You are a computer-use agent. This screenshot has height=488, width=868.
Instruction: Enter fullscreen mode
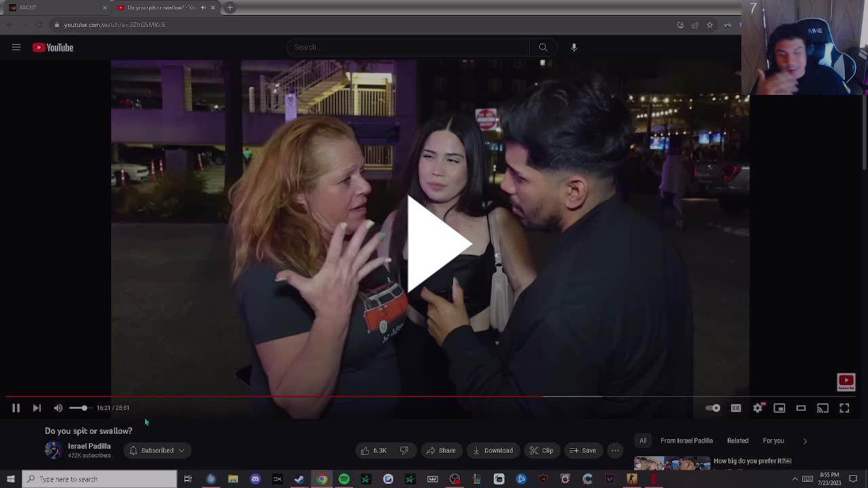[844, 408]
